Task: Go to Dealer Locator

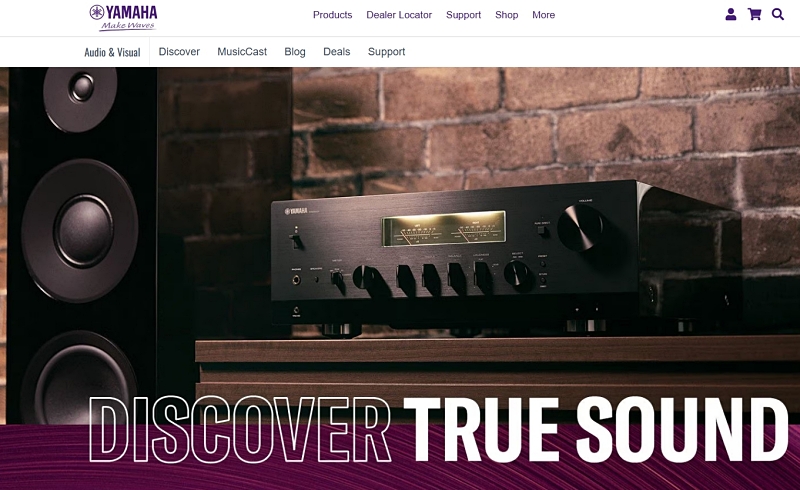Action: pyautogui.click(x=399, y=15)
